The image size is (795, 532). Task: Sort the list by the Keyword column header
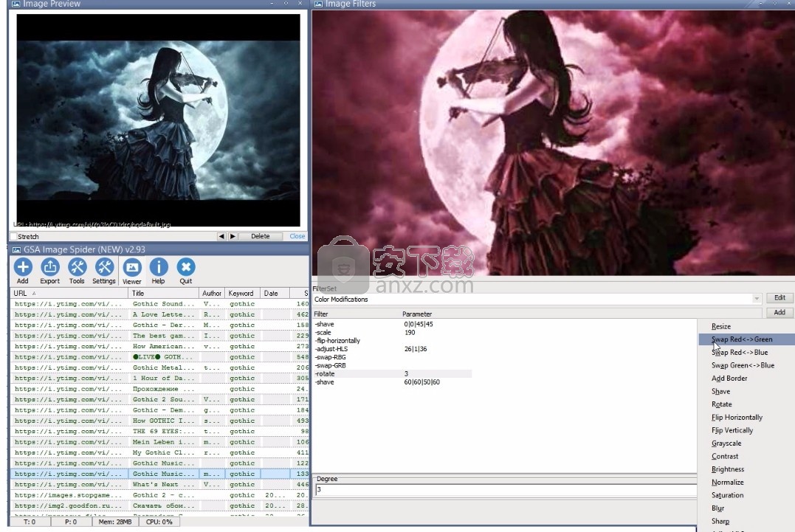tap(241, 294)
